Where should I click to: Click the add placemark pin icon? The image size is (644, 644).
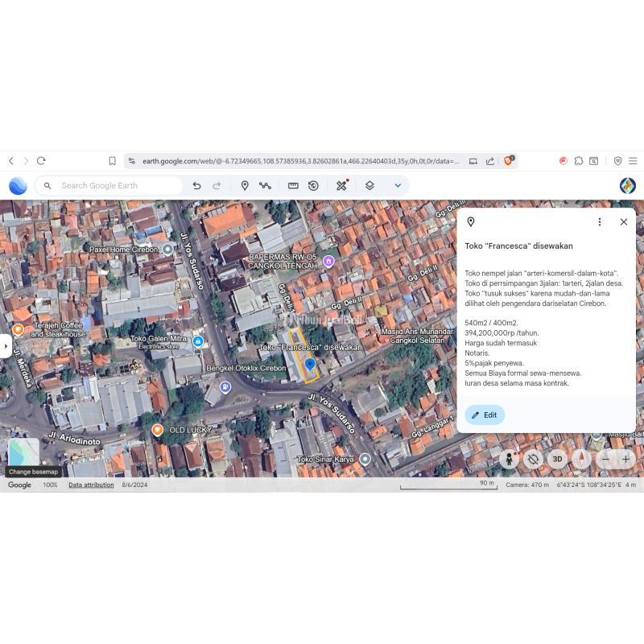click(245, 186)
